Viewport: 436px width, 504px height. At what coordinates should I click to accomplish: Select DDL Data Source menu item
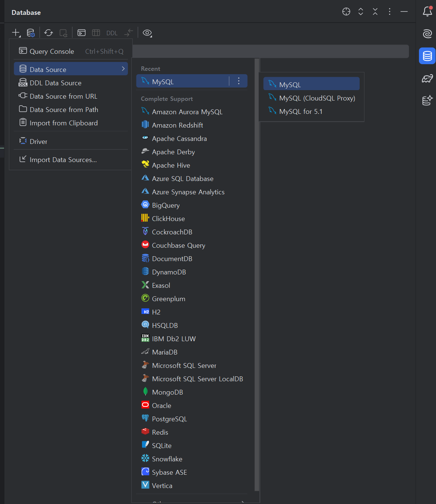pyautogui.click(x=71, y=83)
